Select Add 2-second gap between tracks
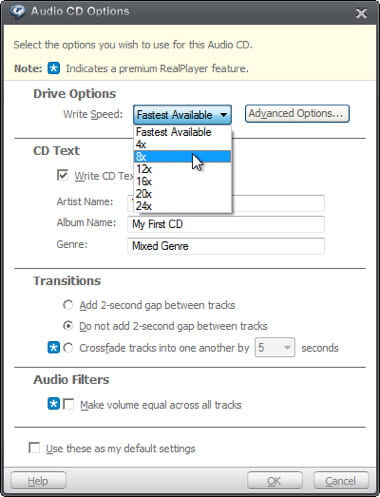This screenshot has width=380, height=497. (68, 305)
